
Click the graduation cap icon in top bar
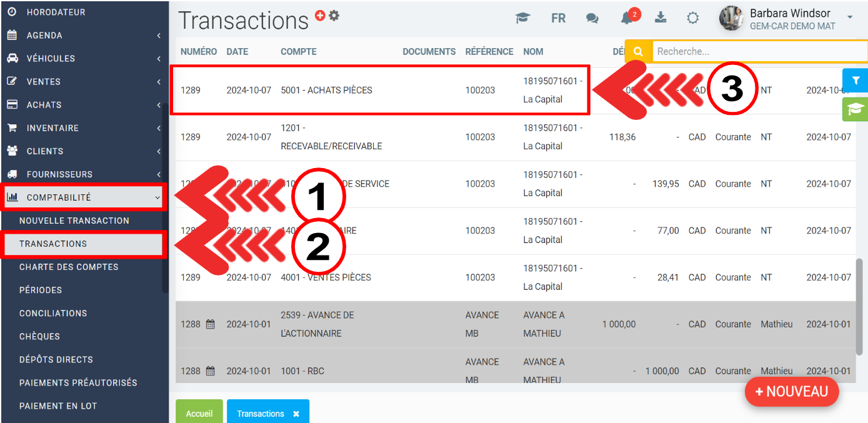tap(522, 18)
